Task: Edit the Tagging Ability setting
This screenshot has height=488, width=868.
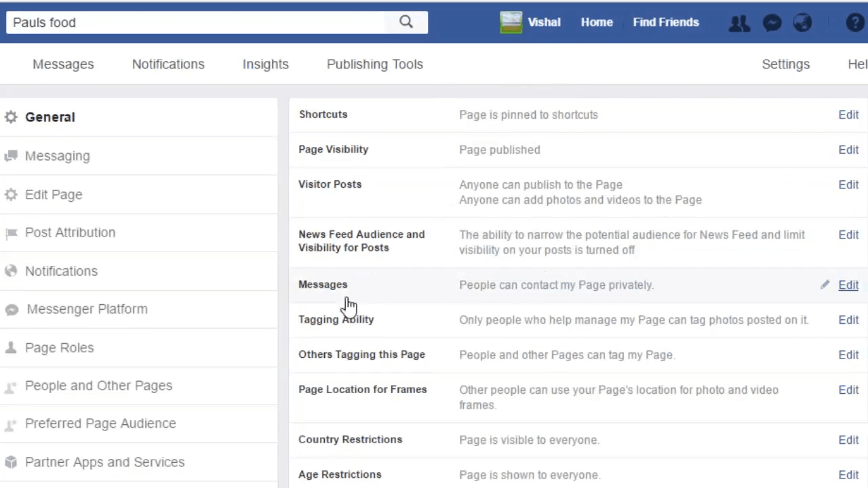Action: [x=848, y=320]
